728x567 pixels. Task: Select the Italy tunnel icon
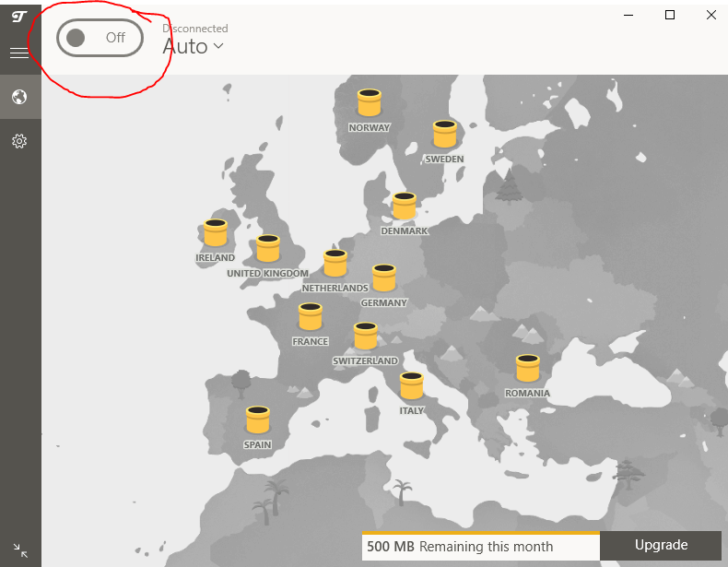(412, 385)
